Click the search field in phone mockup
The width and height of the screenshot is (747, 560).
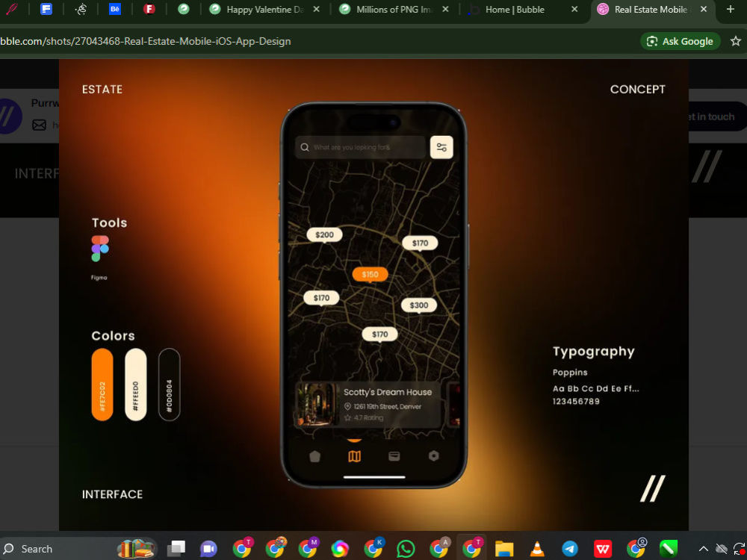(360, 147)
